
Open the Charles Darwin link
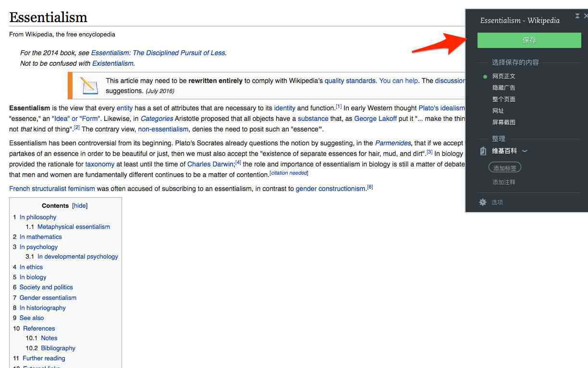211,164
